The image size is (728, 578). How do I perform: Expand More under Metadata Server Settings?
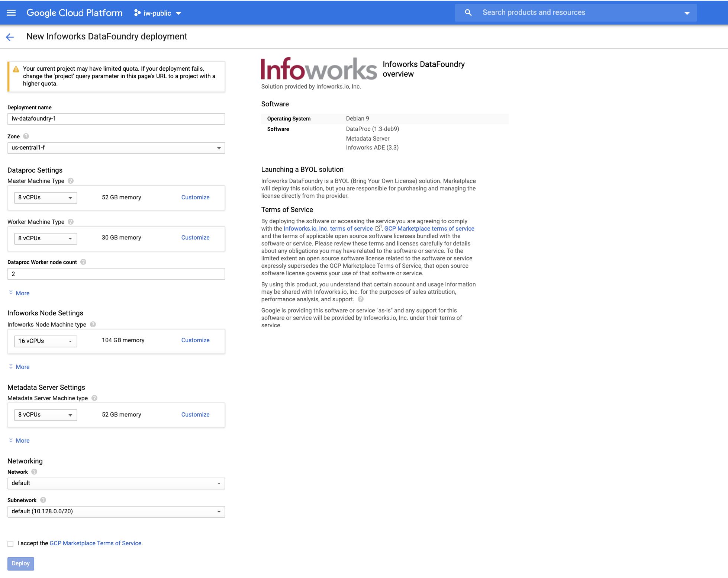[x=19, y=440]
